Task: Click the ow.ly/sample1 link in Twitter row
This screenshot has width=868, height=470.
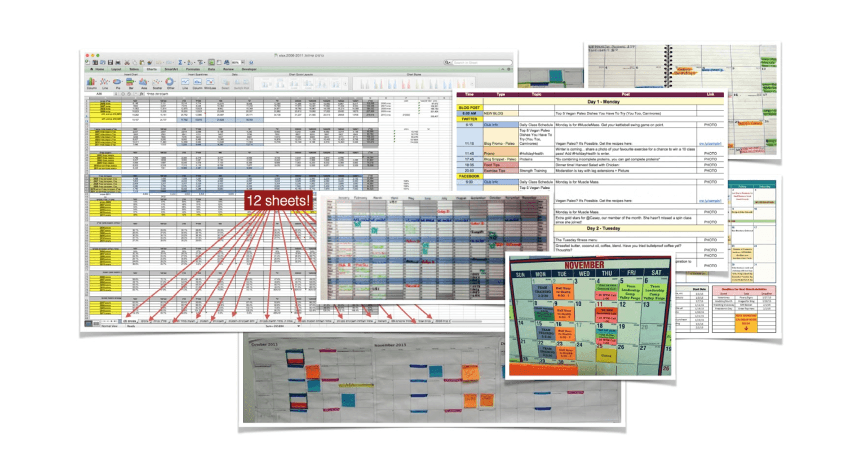Action: pyautogui.click(x=710, y=144)
